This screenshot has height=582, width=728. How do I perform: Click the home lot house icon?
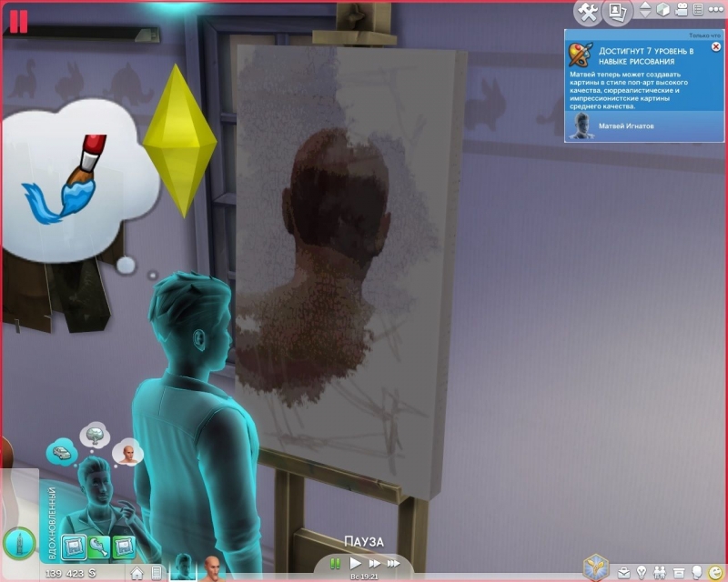[x=137, y=573]
